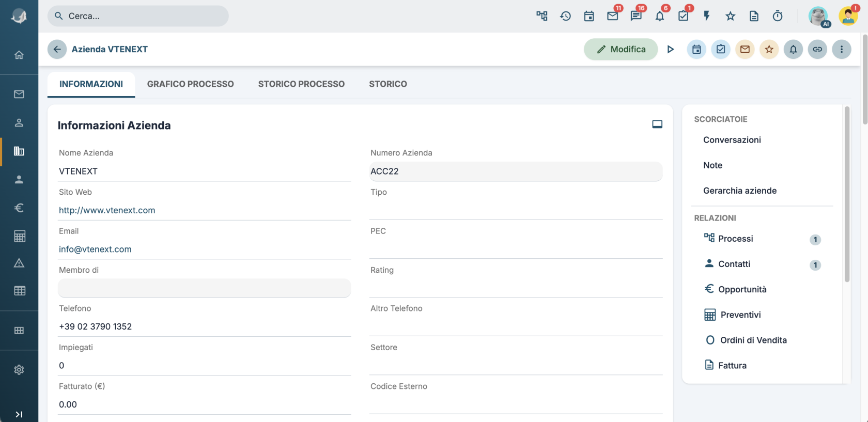Screen dimensions: 868x422
Task: Switch to STORICO PROCESSO tab
Action: [301, 84]
